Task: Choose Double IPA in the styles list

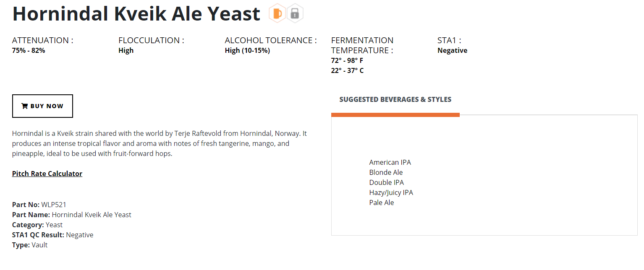Action: click(387, 182)
